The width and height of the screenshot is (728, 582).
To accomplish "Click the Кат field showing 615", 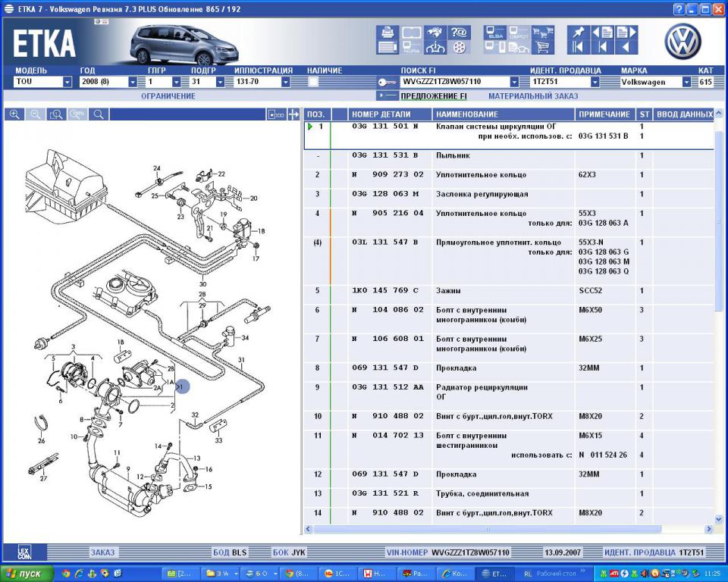I will 706,82.
